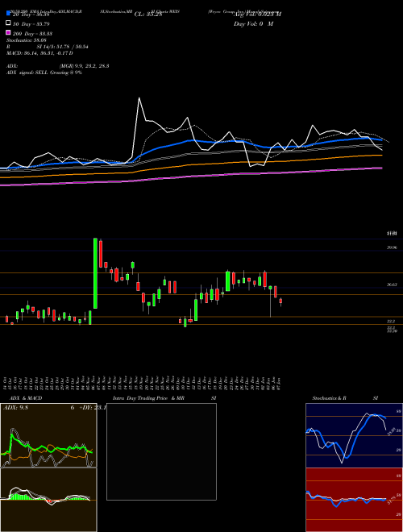Viewport: 403px width, 532px height.
Task: Click the magenta 200 Day legend swatch
Action: [x=9, y=32]
